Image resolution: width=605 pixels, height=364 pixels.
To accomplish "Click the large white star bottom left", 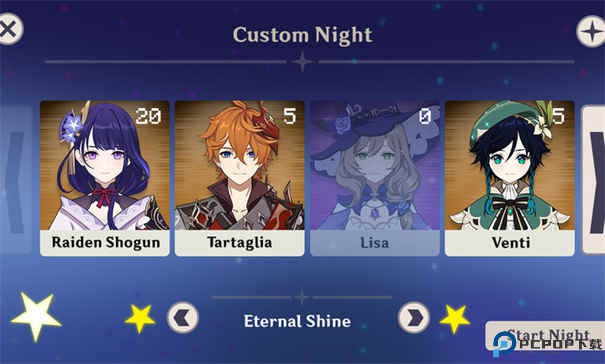I will pos(36,315).
